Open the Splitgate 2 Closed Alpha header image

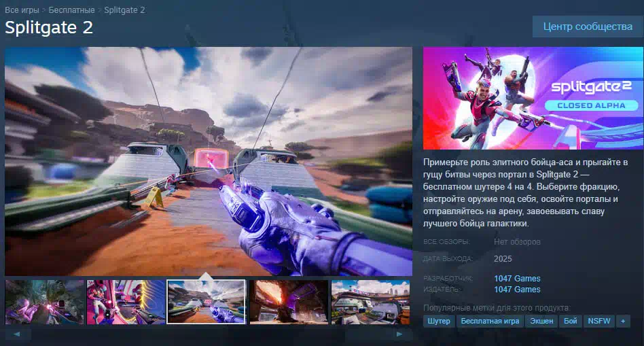(x=533, y=98)
